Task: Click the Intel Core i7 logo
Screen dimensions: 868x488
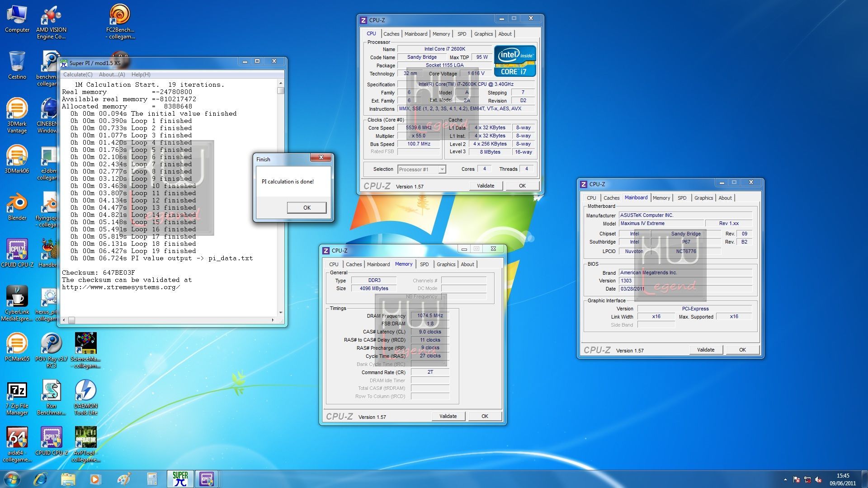Action: 515,61
